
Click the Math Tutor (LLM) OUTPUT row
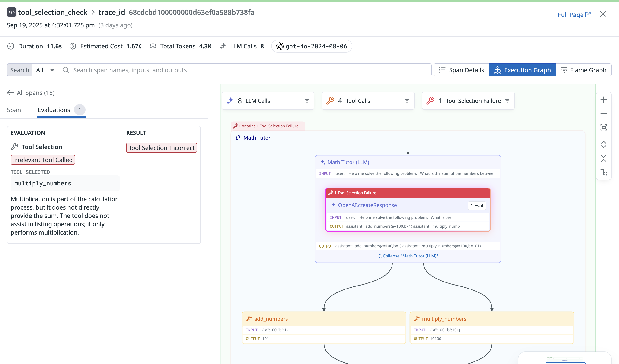point(408,246)
